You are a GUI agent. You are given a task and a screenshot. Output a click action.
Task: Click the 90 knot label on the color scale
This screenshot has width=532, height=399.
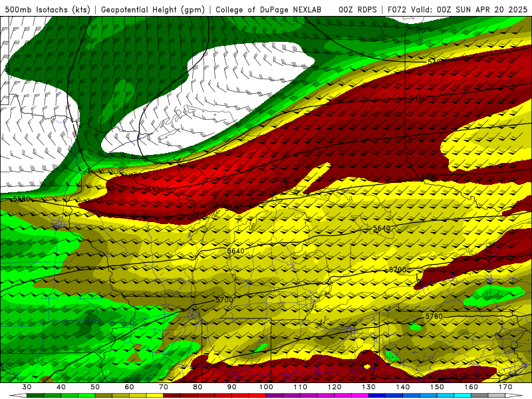tap(231, 387)
